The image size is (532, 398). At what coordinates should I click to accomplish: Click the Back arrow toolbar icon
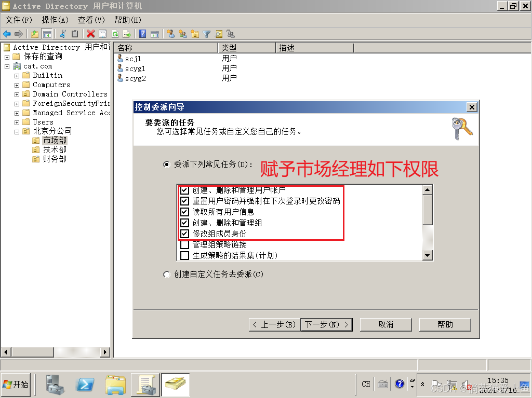pos(7,34)
